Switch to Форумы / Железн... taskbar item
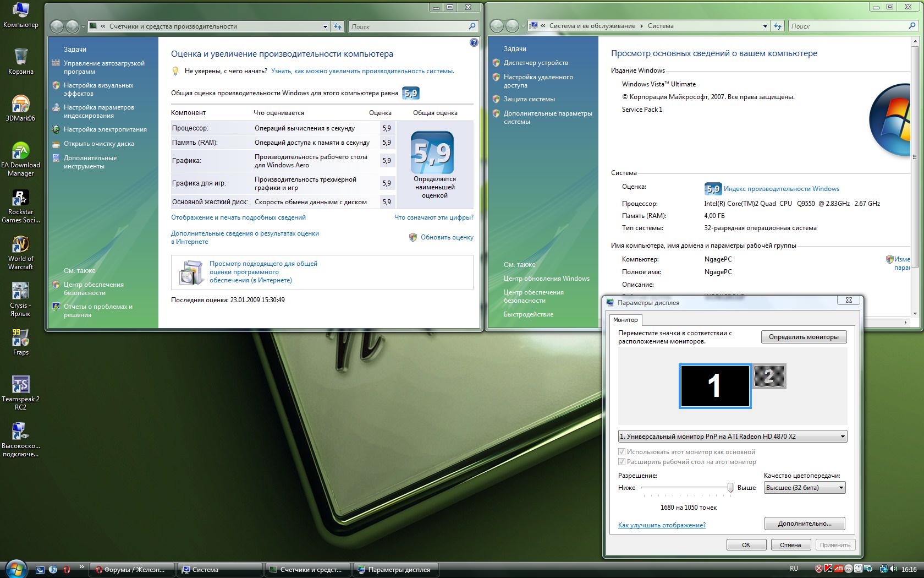Viewport: 924px width, 578px height. (133, 570)
